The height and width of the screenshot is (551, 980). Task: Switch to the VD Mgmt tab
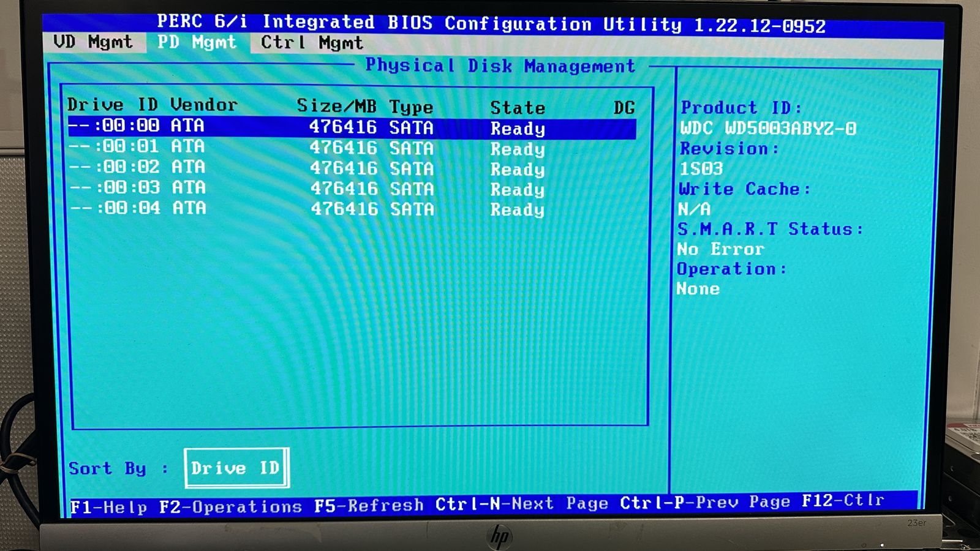[x=93, y=42]
